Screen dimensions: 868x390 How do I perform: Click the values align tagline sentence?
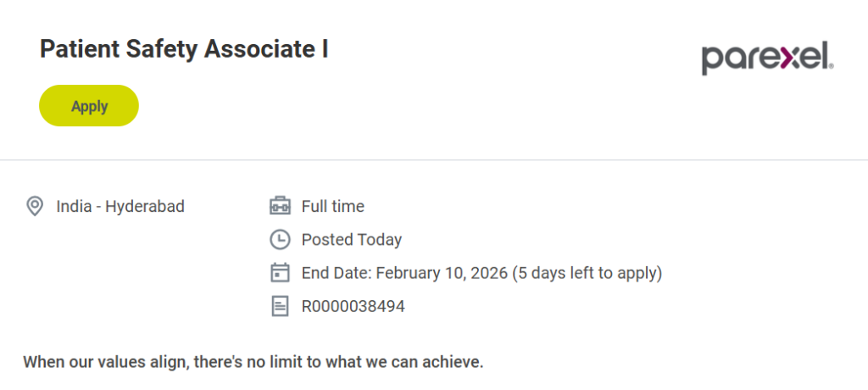[253, 362]
